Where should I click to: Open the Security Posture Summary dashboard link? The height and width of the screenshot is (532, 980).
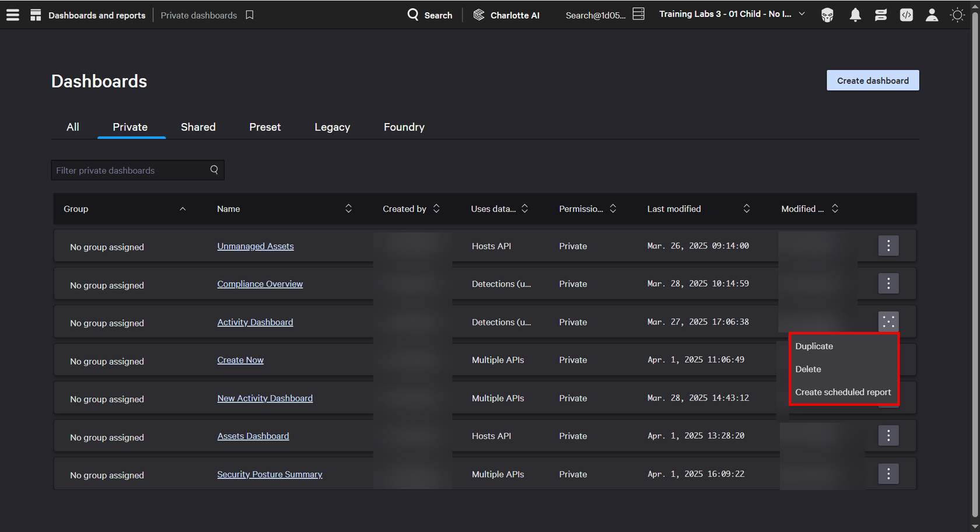point(269,474)
